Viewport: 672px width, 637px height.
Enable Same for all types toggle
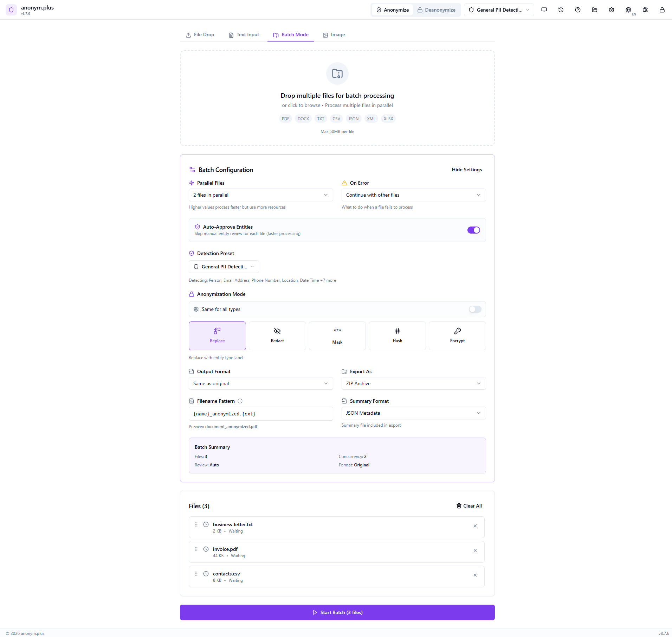click(474, 309)
